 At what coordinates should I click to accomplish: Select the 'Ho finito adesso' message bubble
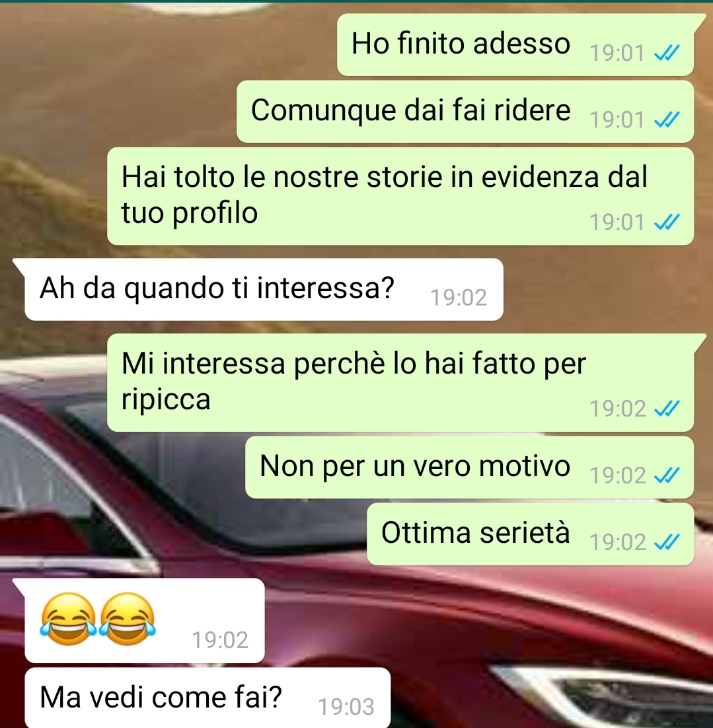pos(515,44)
